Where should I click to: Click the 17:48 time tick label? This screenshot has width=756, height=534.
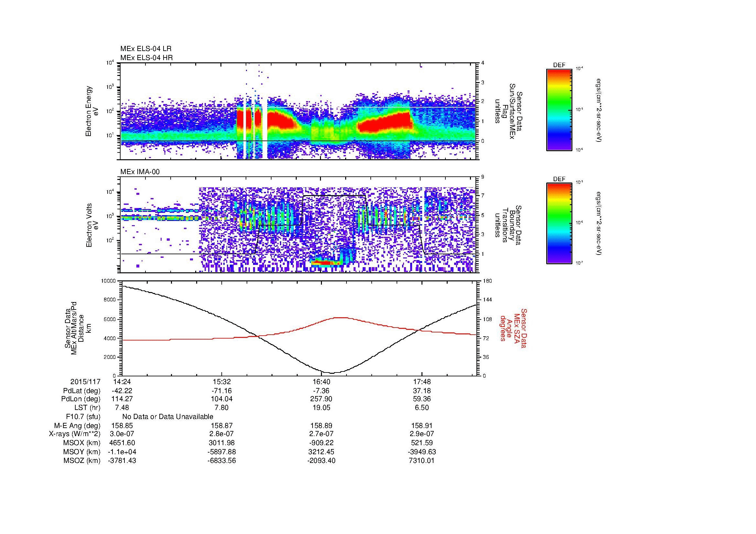point(422,382)
